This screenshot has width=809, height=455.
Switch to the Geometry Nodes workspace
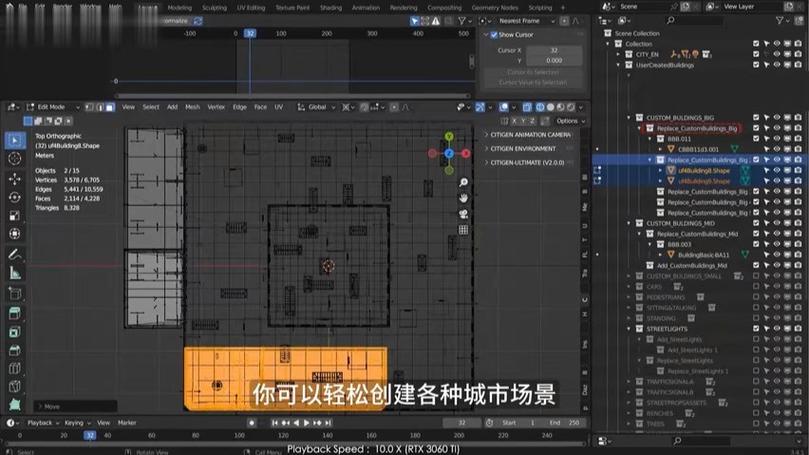[495, 8]
